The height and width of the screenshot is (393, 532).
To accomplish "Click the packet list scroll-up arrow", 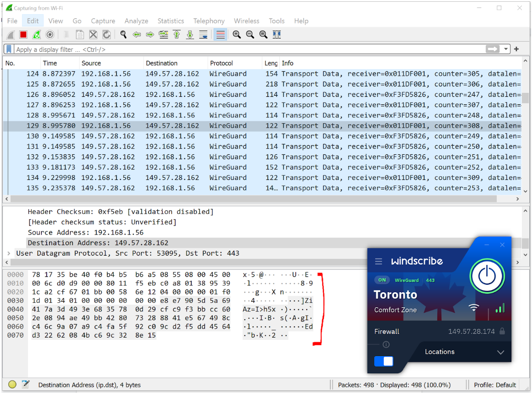I will 525,61.
